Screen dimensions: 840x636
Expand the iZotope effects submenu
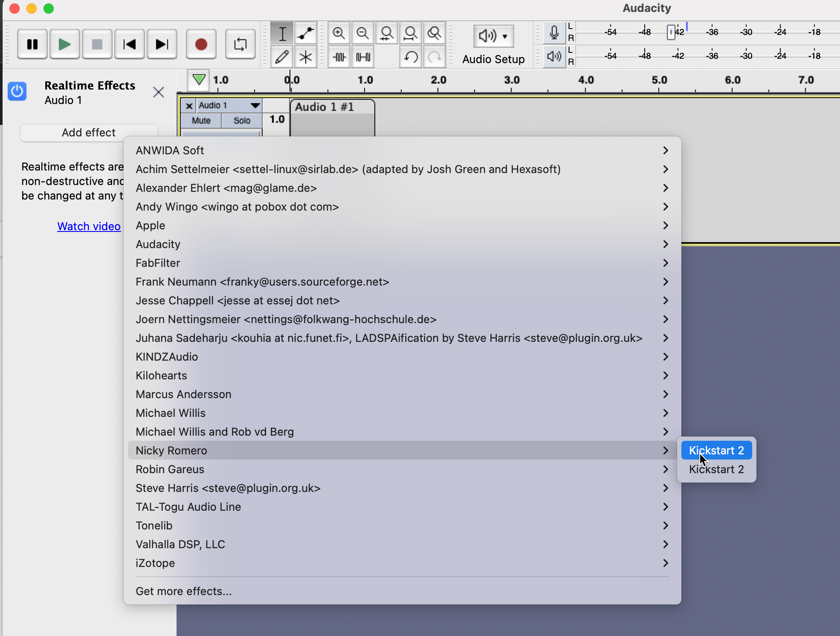tap(402, 563)
